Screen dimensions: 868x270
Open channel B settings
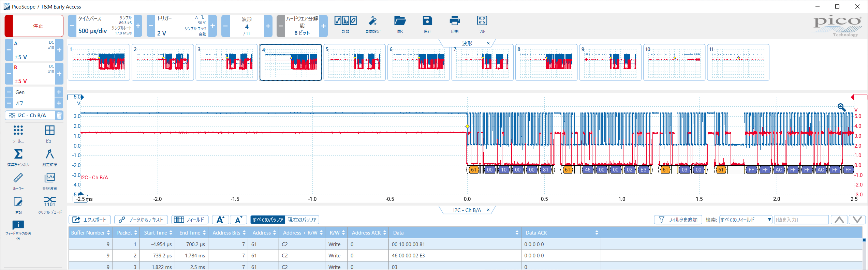(x=34, y=74)
